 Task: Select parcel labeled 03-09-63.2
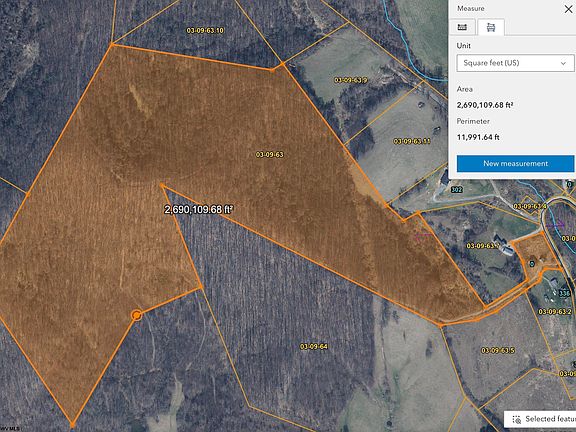[x=555, y=312]
